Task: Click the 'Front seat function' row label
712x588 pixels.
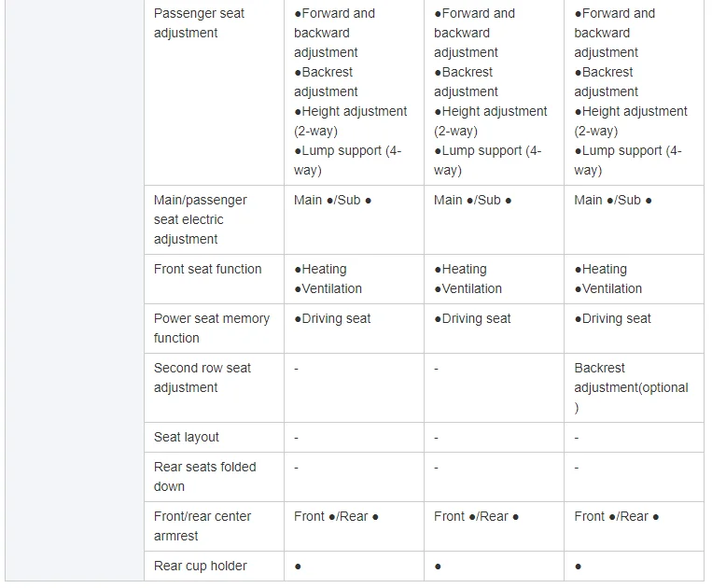Action: click(x=207, y=269)
